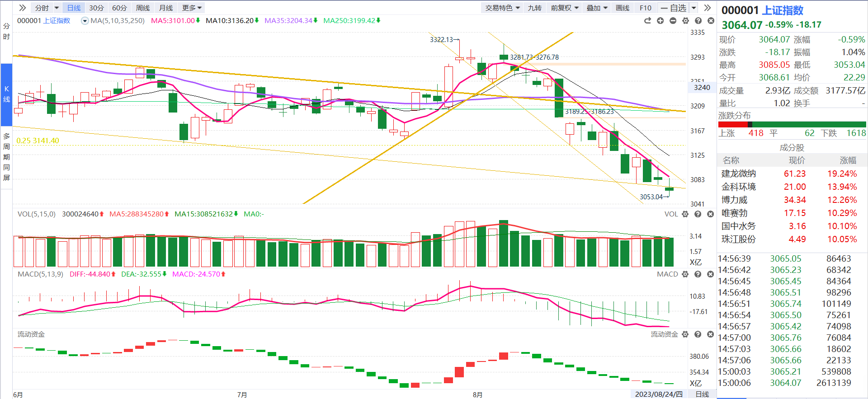Open the 更多 periods dropdown
This screenshot has width=868, height=399.
192,8
